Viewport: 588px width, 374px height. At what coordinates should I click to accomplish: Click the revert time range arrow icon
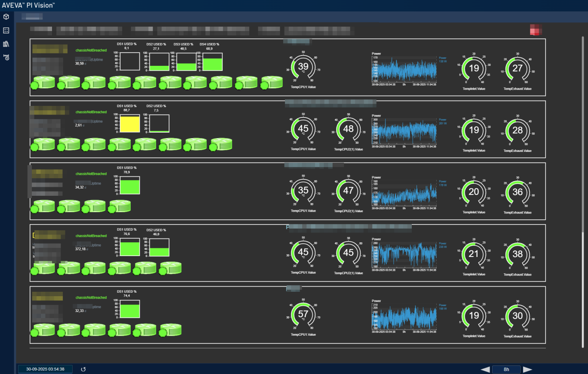(83, 369)
